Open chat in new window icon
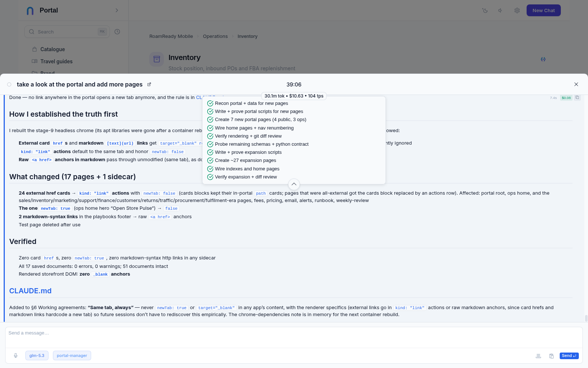 click(149, 85)
